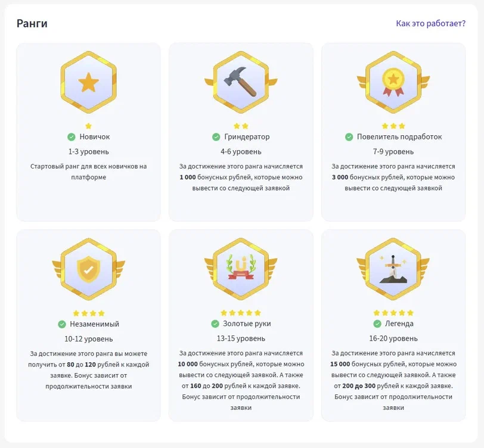Screen dimensions: 484x448
Task: Click the green checkmark beside Повелитель подработок
Action: coord(349,137)
